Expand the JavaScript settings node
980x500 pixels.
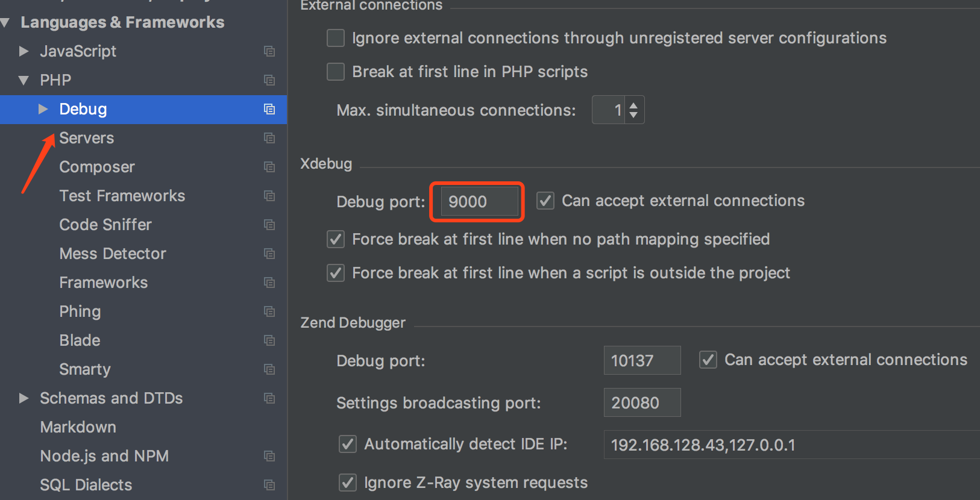coord(24,51)
